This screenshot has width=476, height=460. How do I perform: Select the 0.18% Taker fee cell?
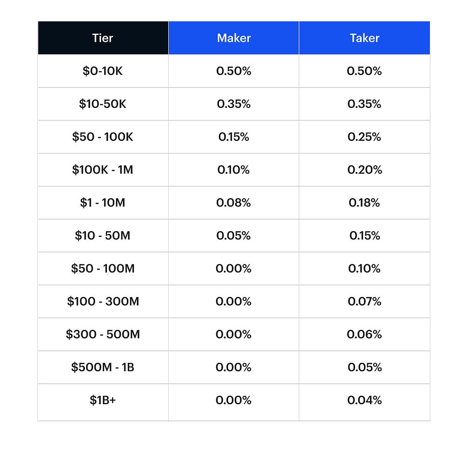[x=364, y=203]
